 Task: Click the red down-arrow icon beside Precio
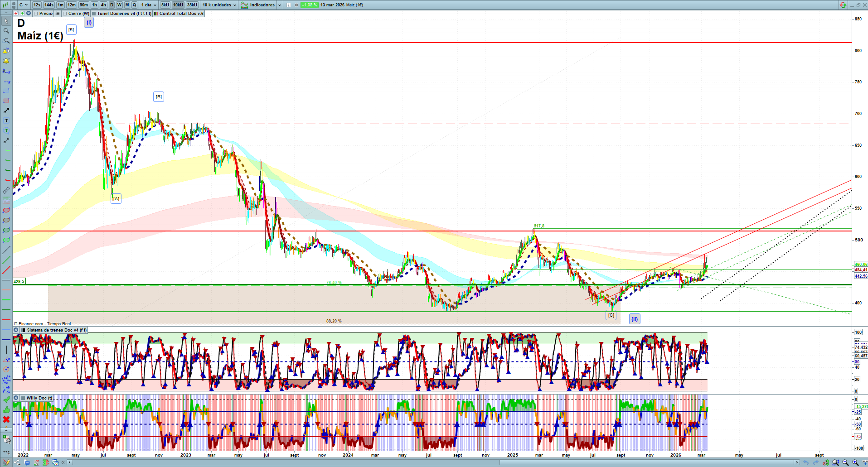(16, 14)
